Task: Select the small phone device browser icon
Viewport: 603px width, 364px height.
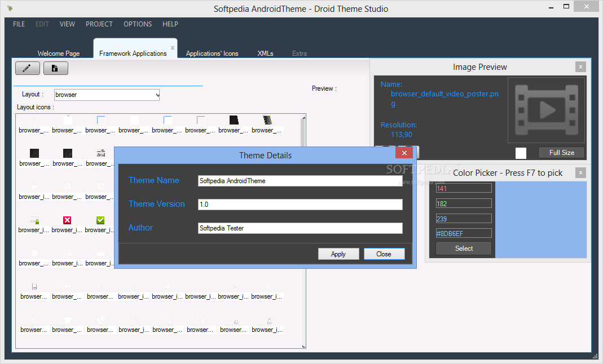Action: coord(34,286)
